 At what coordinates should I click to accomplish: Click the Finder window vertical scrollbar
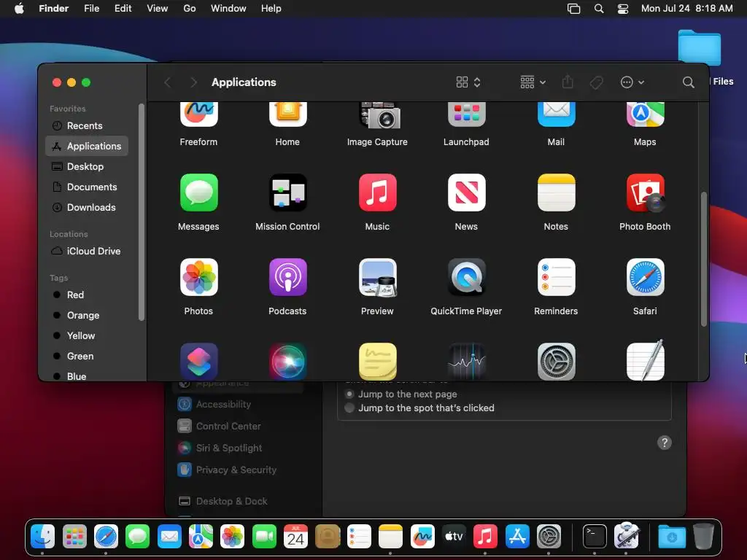[704, 260]
